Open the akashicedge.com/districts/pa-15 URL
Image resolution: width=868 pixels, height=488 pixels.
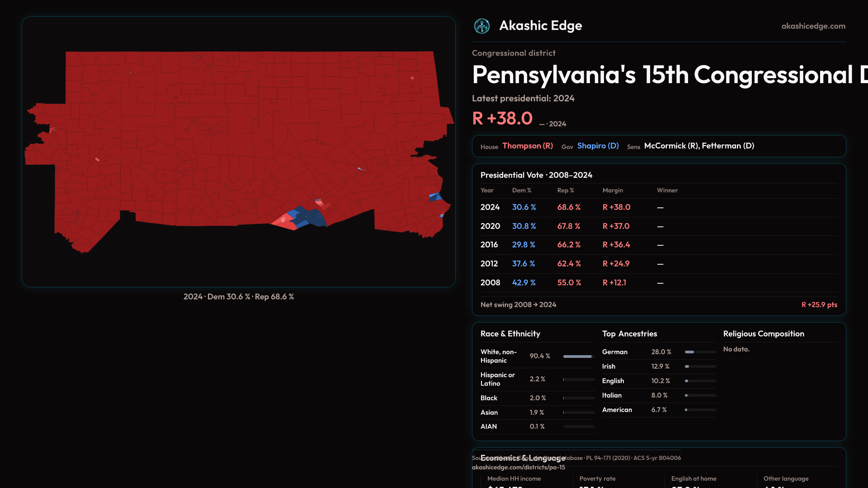[518, 468]
